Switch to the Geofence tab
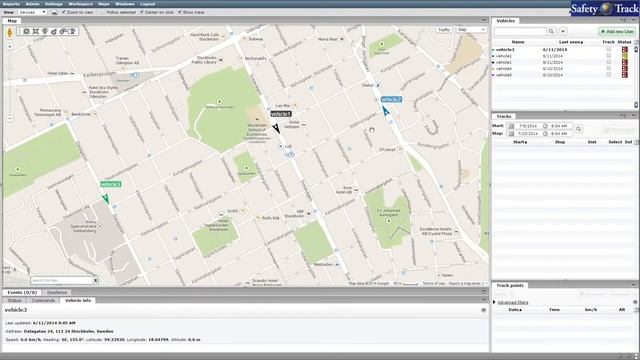This screenshot has width=640, height=360. (57, 292)
